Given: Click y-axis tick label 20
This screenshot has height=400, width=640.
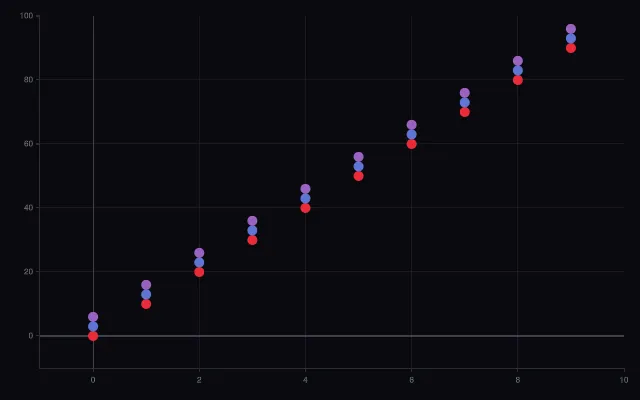Looking at the screenshot, I should (x=29, y=272).
